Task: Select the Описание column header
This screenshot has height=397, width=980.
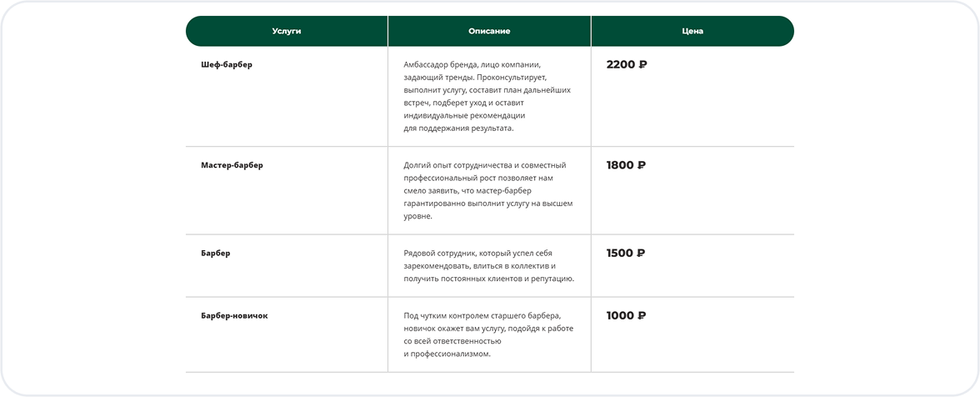Action: 489,31
